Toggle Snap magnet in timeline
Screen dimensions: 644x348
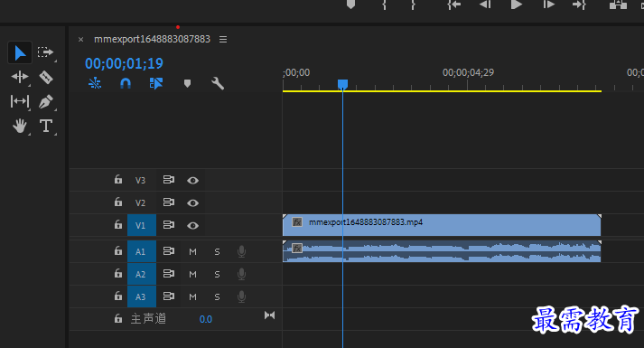(x=126, y=84)
